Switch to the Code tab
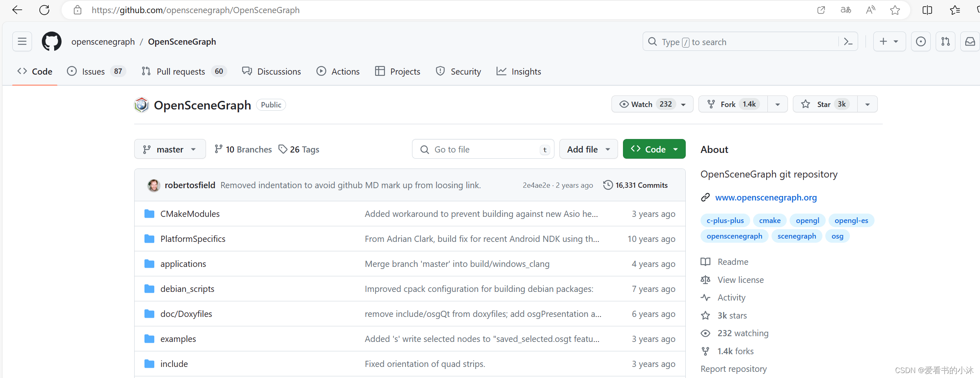The width and height of the screenshot is (980, 378). 35,71
